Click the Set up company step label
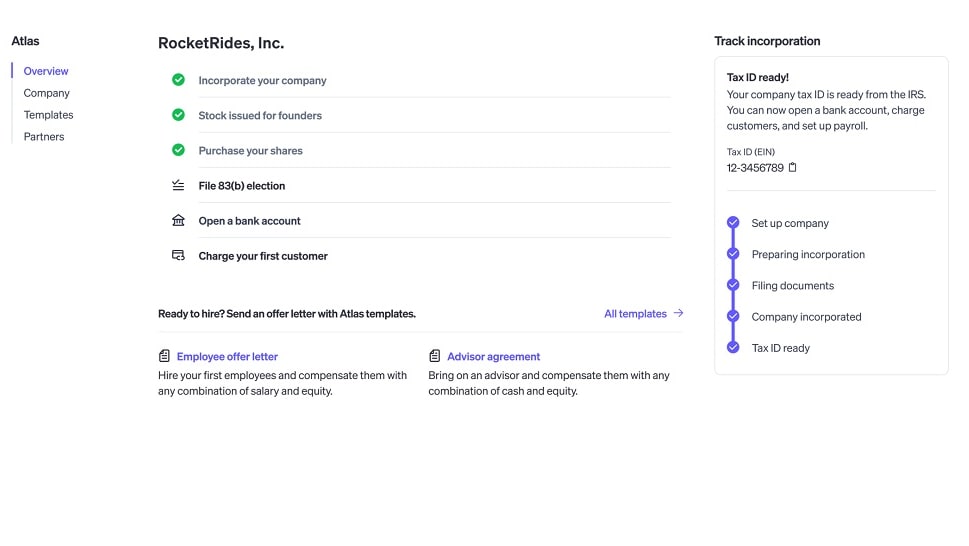The image size is (969, 546). click(x=790, y=223)
